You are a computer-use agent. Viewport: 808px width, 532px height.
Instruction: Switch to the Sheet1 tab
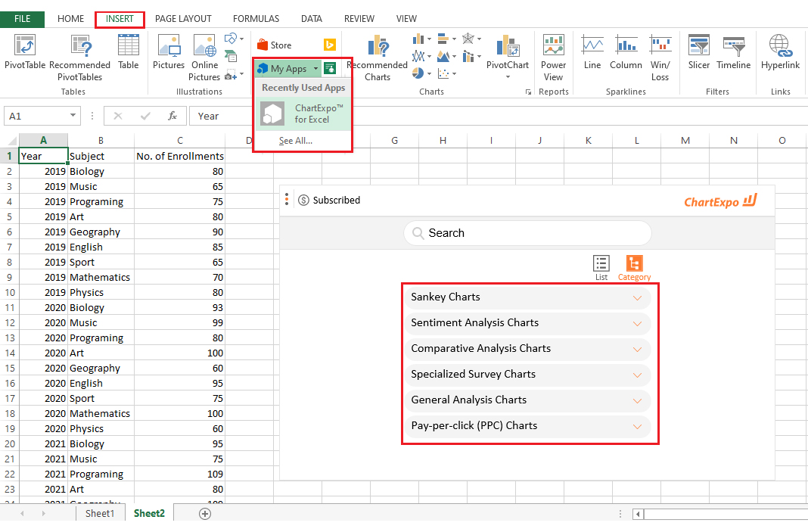click(100, 513)
